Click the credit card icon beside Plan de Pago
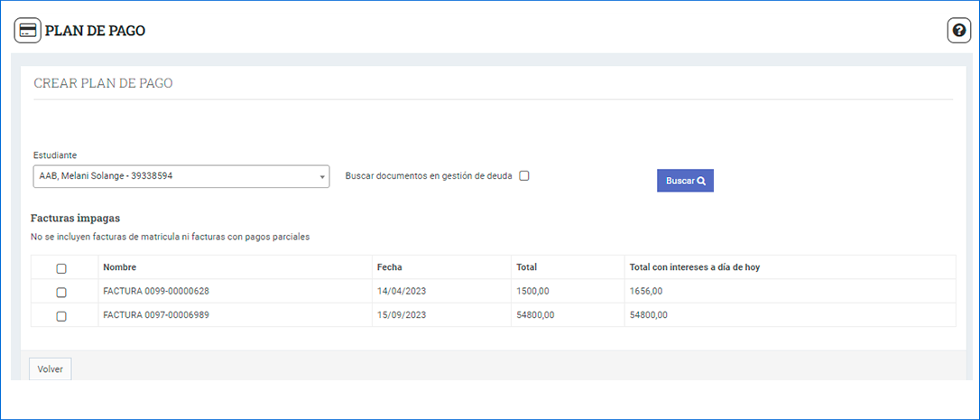The height and width of the screenshot is (420, 980). pyautogui.click(x=28, y=31)
